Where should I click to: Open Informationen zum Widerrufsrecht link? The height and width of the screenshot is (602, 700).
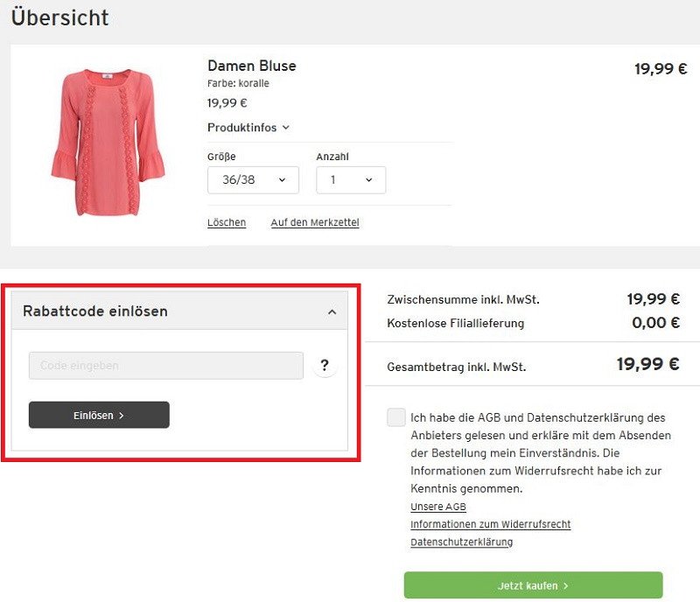(x=490, y=525)
